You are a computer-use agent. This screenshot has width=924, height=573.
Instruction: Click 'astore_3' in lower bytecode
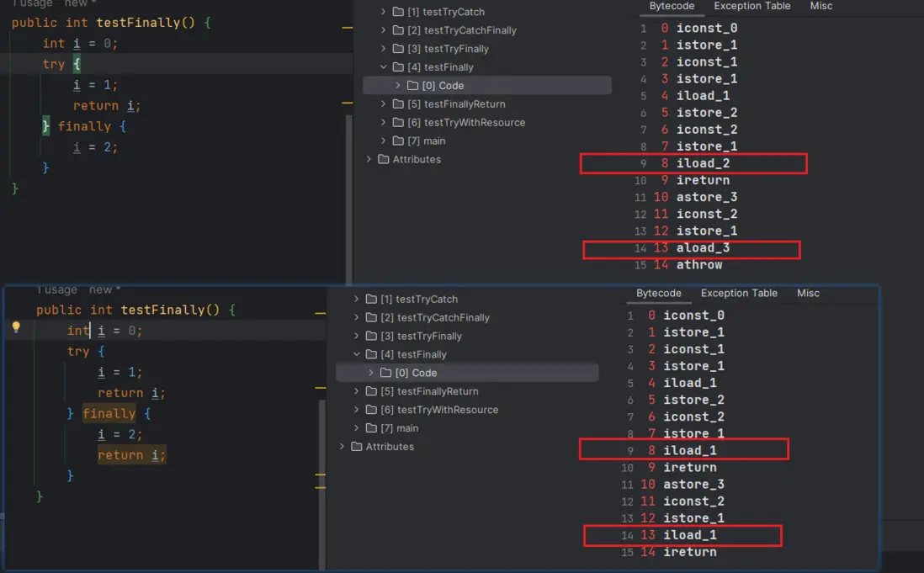(693, 485)
